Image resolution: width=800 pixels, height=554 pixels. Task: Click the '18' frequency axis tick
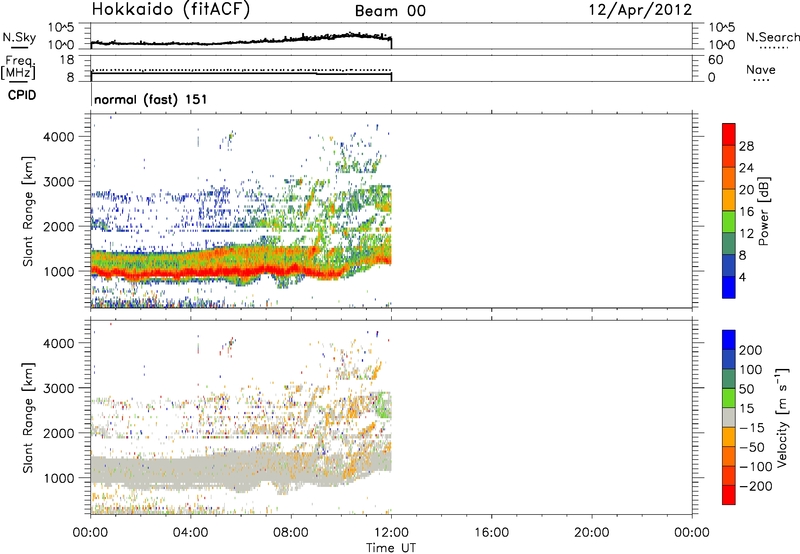(67, 60)
